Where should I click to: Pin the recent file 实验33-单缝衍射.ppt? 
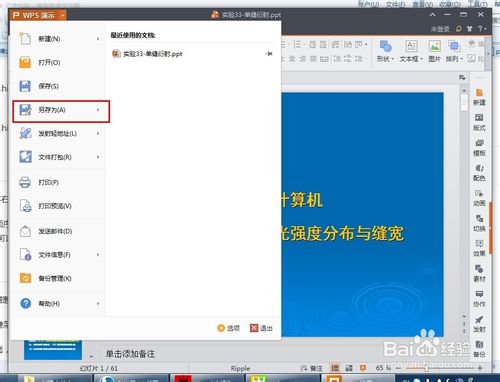[x=269, y=53]
